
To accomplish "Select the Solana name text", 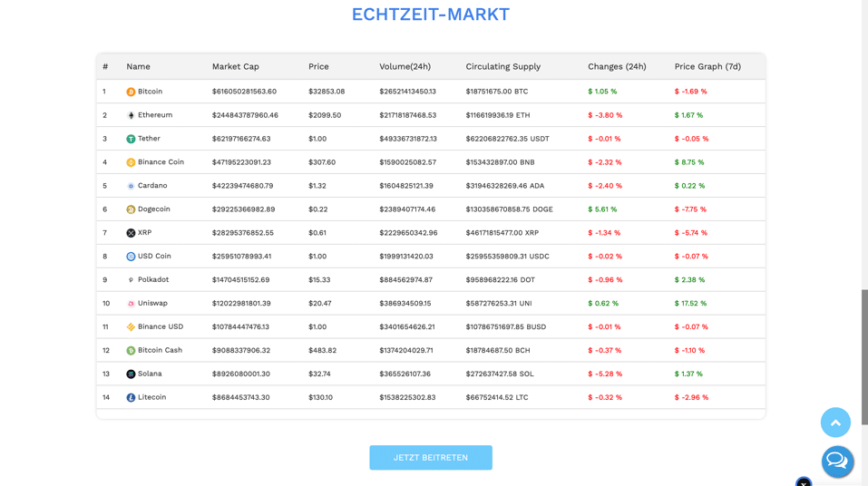I will [150, 374].
